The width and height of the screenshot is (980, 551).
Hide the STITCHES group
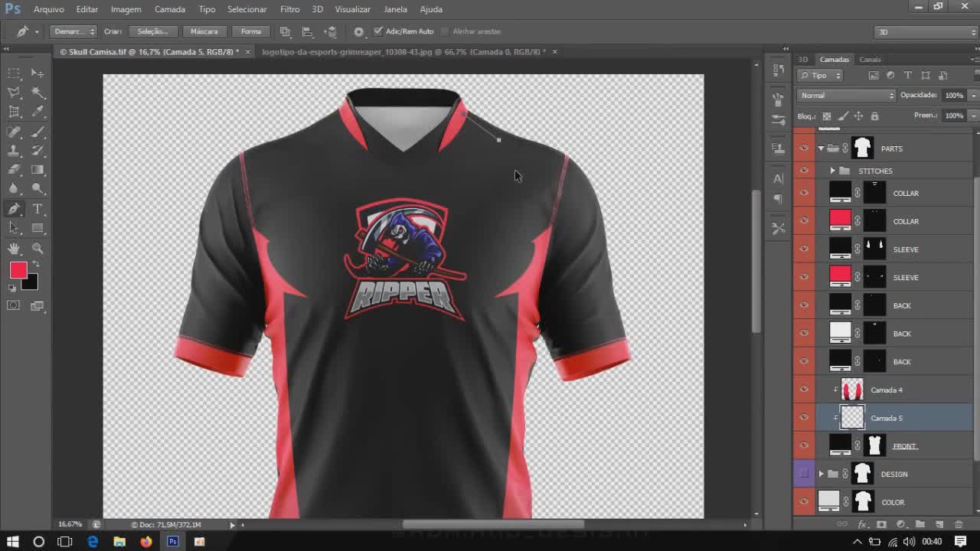(804, 171)
